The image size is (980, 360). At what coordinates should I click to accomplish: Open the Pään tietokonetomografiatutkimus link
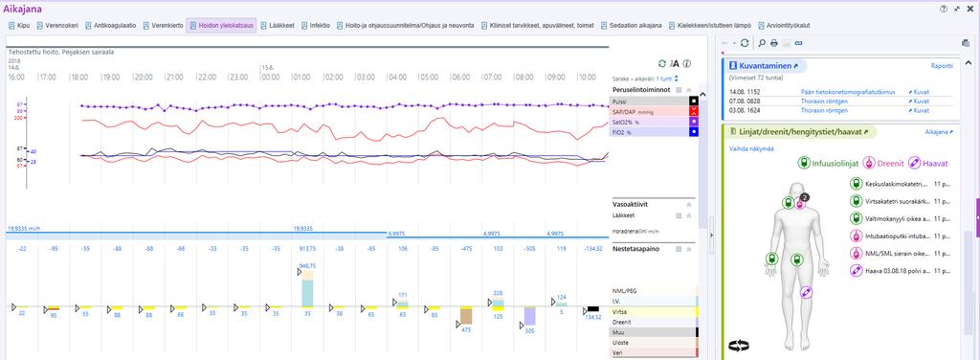848,92
